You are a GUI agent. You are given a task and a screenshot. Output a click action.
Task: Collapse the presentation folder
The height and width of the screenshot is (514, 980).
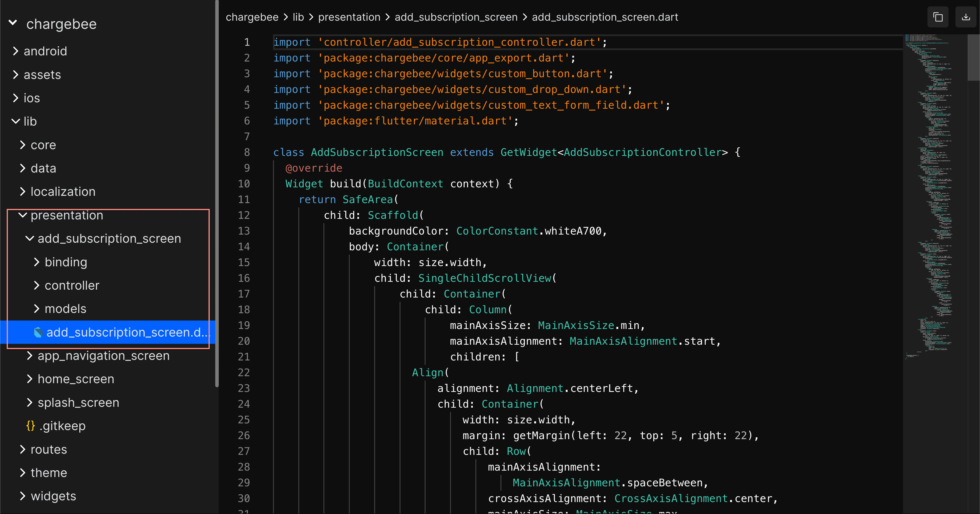[x=22, y=215]
